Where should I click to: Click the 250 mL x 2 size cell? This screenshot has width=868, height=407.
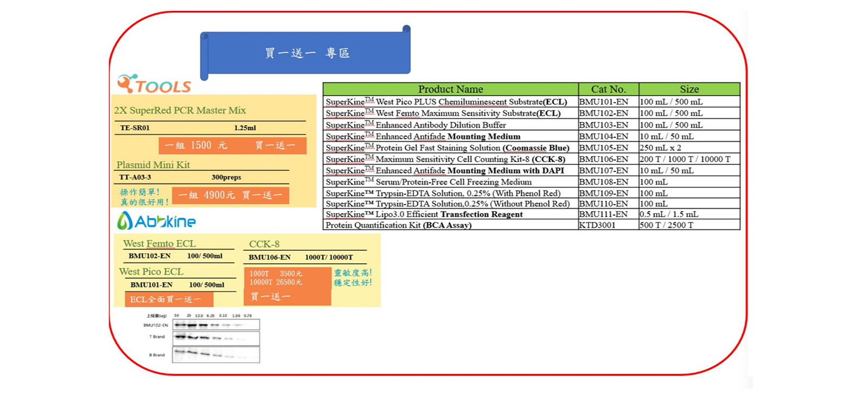click(x=690, y=148)
